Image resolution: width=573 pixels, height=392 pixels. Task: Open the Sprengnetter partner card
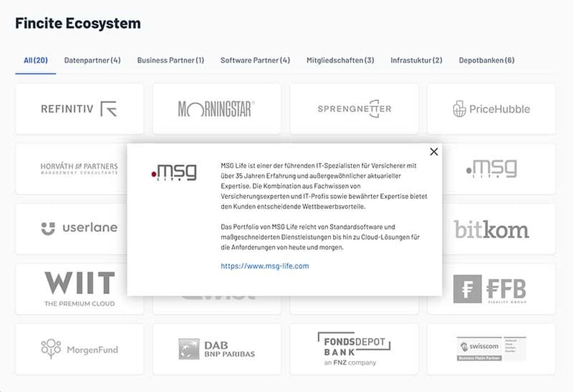click(x=354, y=109)
